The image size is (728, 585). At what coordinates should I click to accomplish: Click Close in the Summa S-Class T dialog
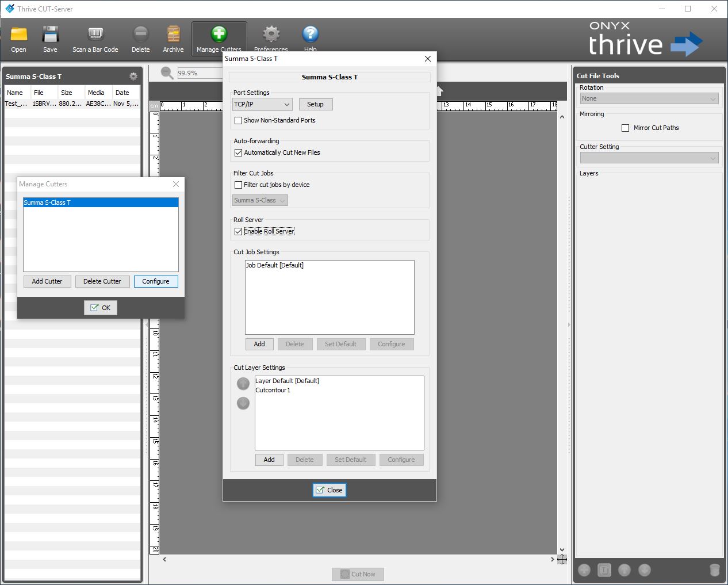pos(329,490)
